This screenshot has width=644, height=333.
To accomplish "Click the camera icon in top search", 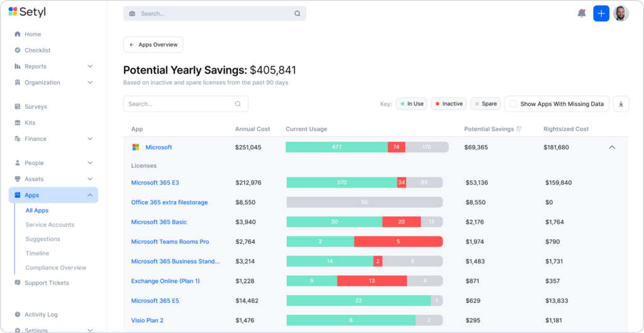I will 132,14.
